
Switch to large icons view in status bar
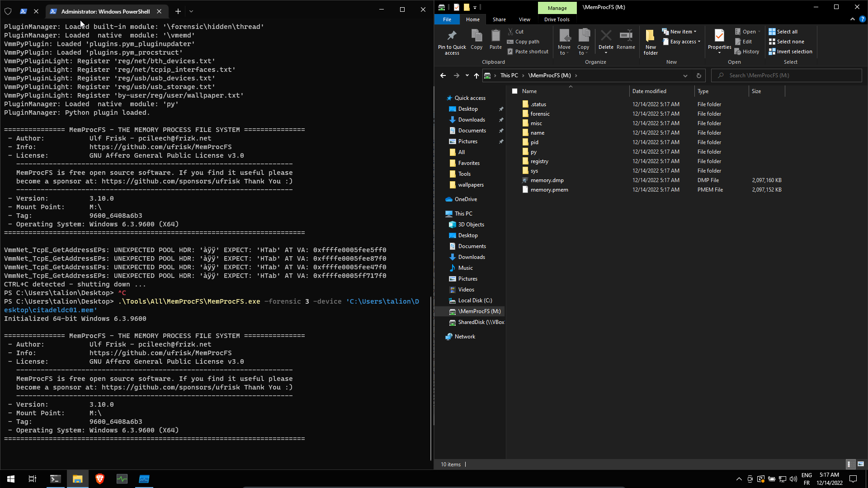860,464
